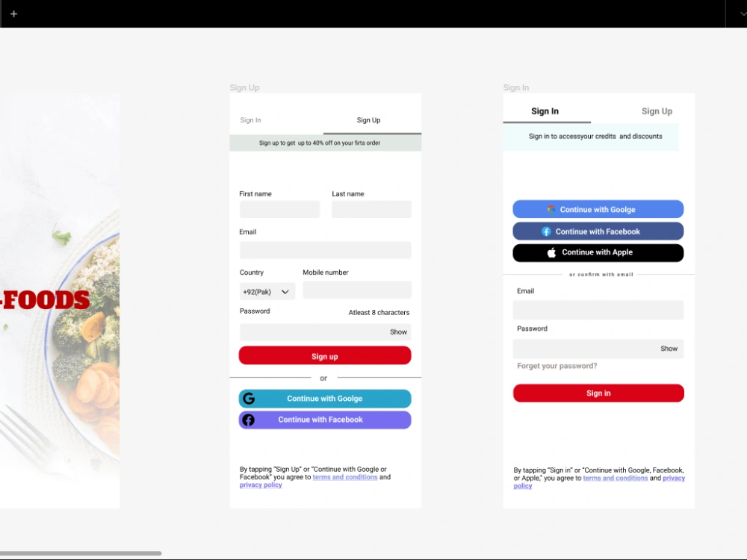Image resolution: width=747 pixels, height=560 pixels.
Task: Click Google G icon on Sign Up frame
Action: [249, 398]
